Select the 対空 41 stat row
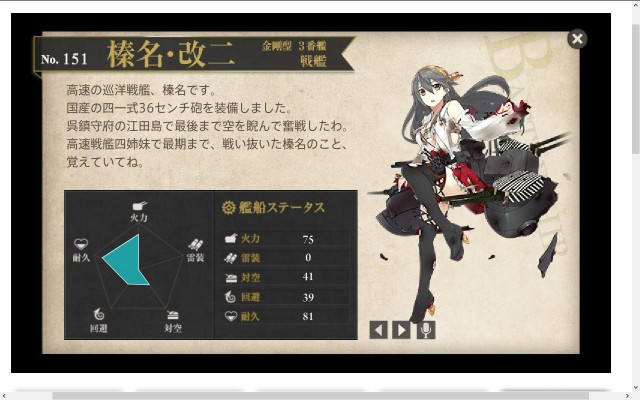640x400 pixels. [x=286, y=278]
